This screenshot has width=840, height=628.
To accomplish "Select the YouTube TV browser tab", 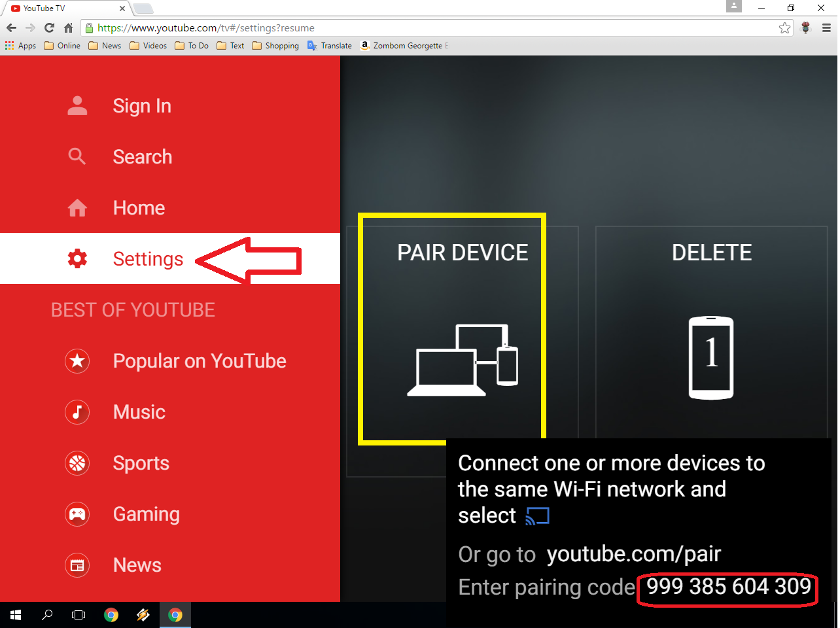I will pyautogui.click(x=65, y=9).
